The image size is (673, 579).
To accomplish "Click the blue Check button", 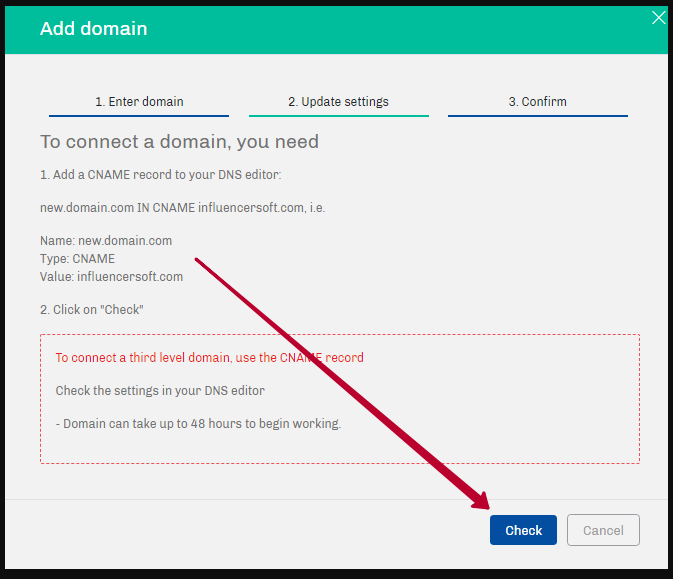I will [523, 530].
